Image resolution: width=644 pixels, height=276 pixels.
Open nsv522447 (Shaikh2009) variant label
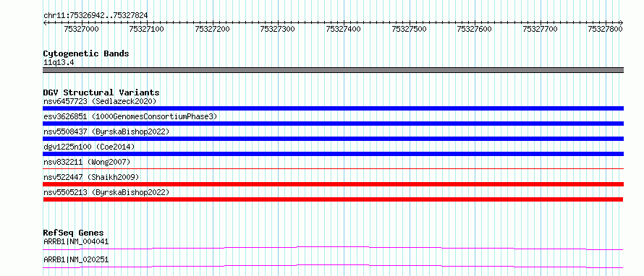(91, 177)
